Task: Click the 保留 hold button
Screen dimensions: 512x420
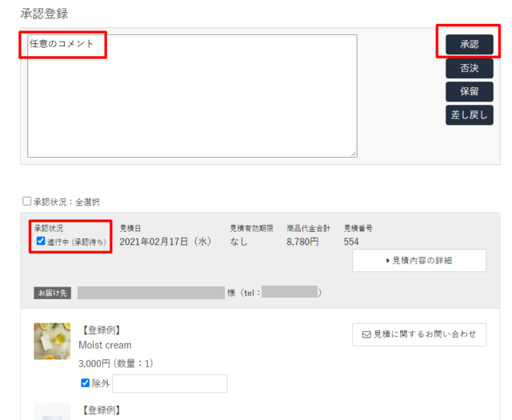Action: click(470, 91)
